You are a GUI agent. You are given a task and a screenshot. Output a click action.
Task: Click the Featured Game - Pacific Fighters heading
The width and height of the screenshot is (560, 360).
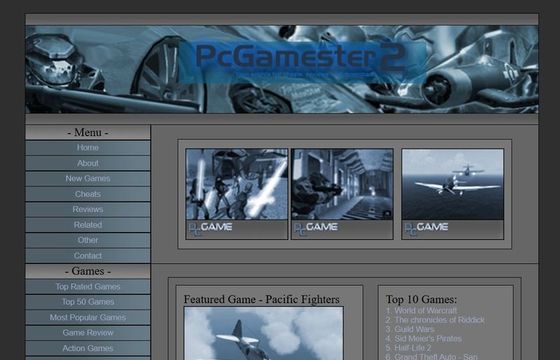pos(261,299)
